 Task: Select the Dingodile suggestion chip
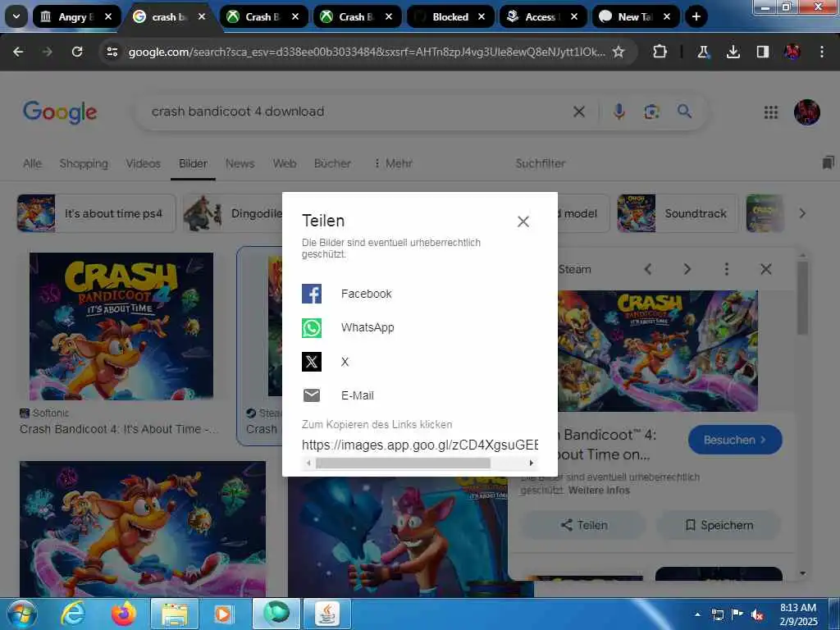(x=232, y=213)
